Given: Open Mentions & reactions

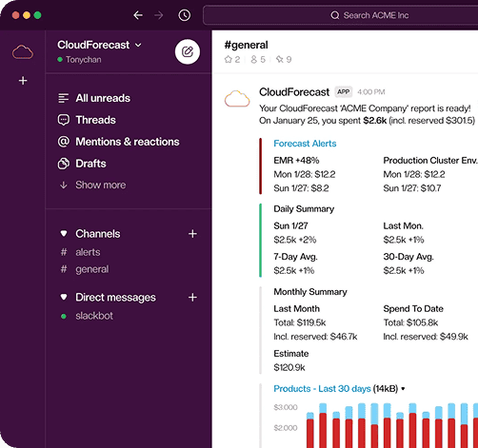Looking at the screenshot, I should click(x=128, y=142).
